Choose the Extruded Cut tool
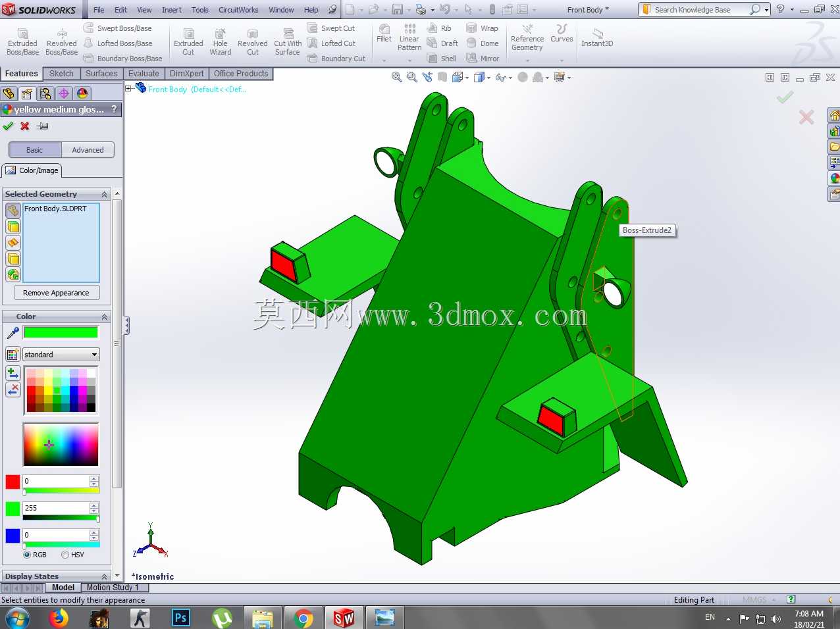This screenshot has height=629, width=840. [x=188, y=42]
